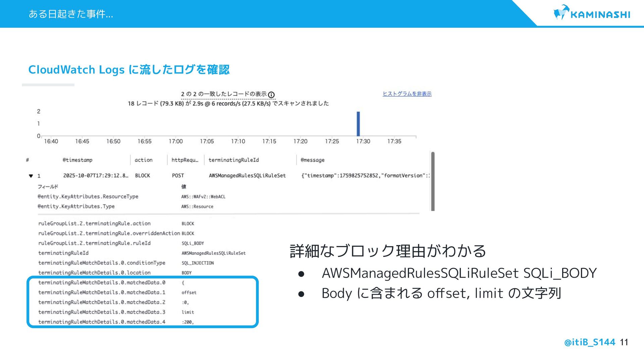644x362 pixels.
Task: Select the httpRequ... column header
Action: (185, 160)
